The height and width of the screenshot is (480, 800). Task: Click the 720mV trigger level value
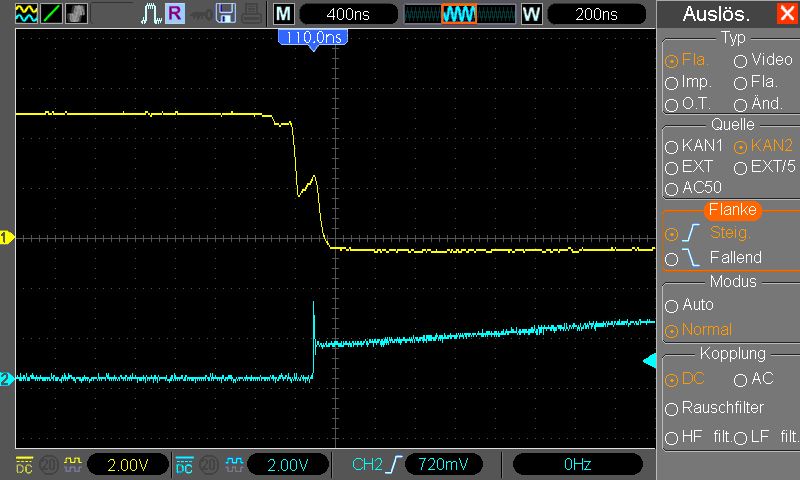443,464
